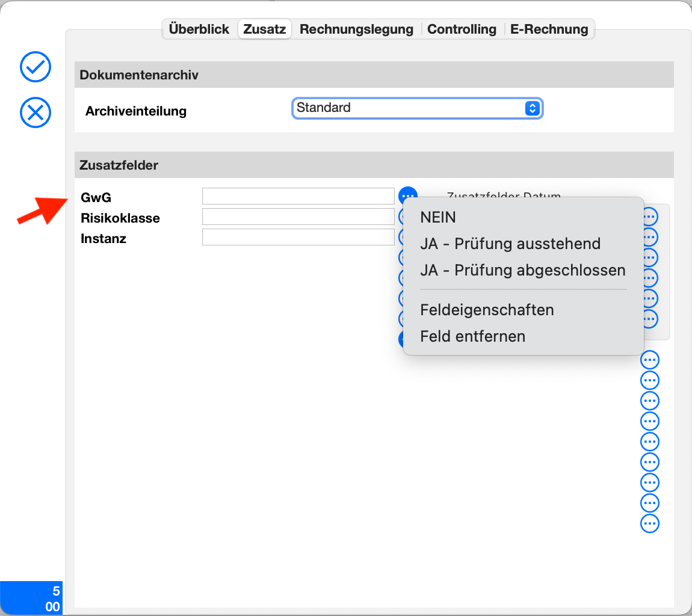Choose 'Feld entfernen' in the popup menu
The image size is (692, 616).
pos(472,336)
